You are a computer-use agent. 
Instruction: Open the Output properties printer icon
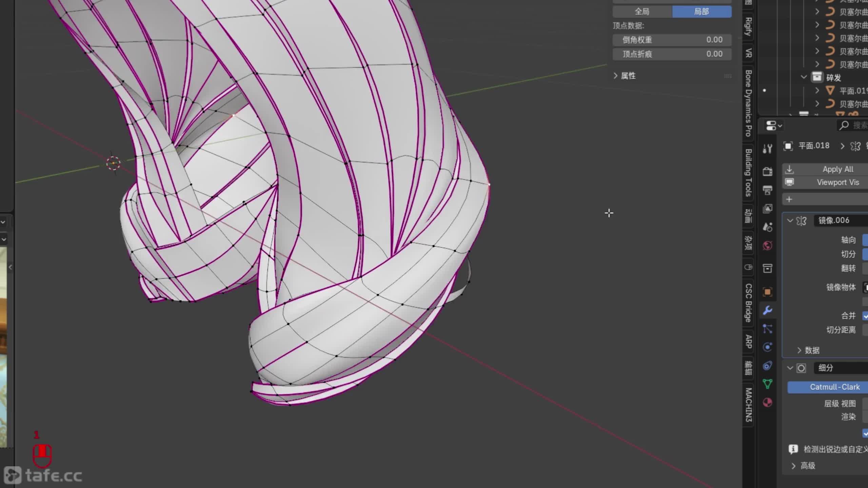pos(768,190)
